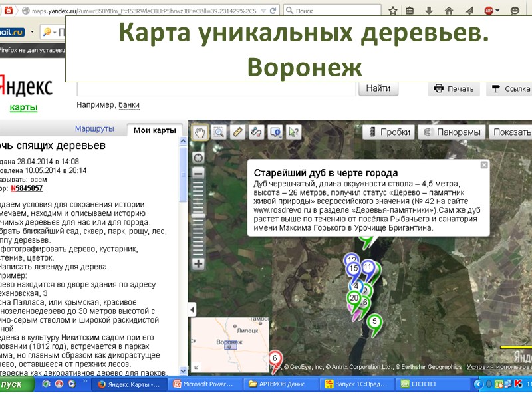Viewport: 532px width, 399px height.
Task: Click the smiley face toolbar icon
Action: [x=515, y=11]
